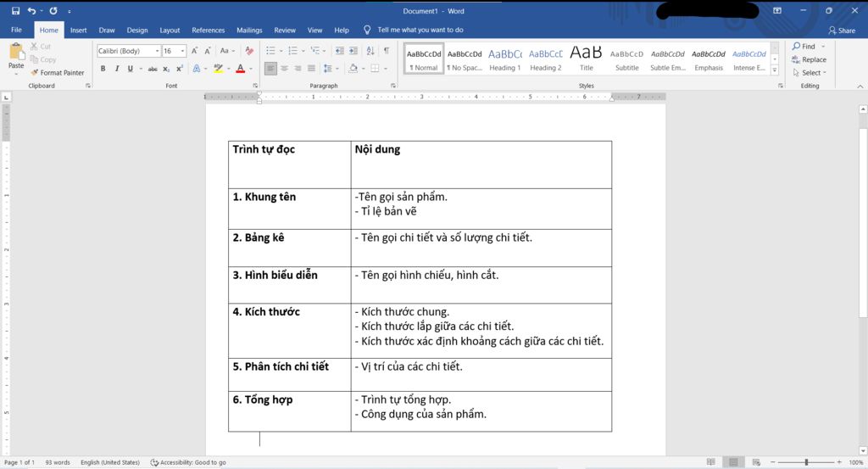Screen dimensions: 868x469
Task: Click Replace in Editing group
Action: point(809,59)
